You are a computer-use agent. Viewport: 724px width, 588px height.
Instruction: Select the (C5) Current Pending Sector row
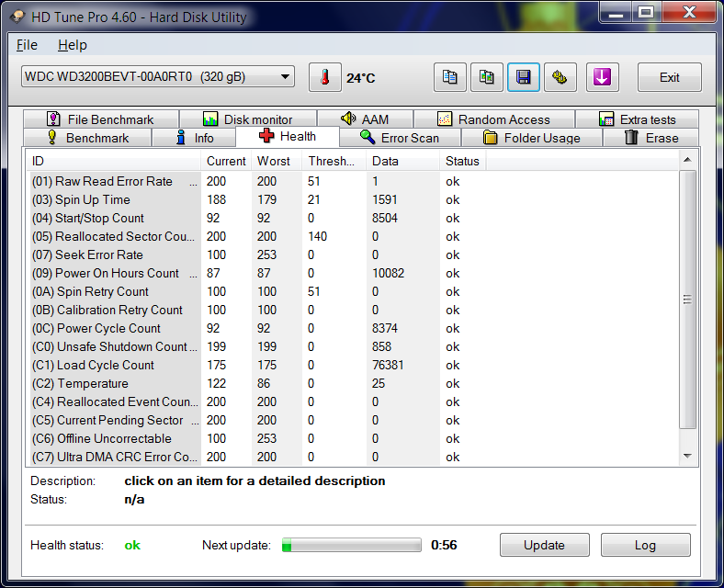tap(352, 420)
